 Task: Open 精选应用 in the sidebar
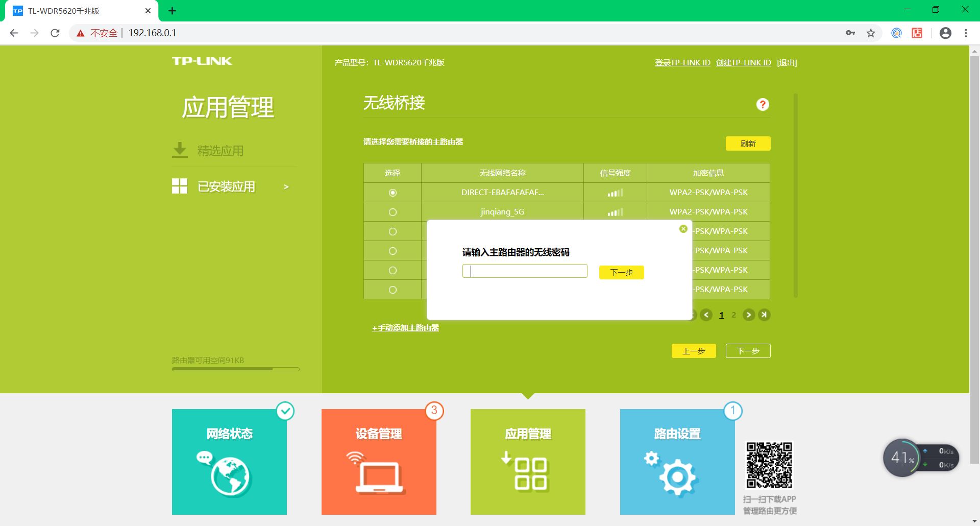tap(220, 151)
